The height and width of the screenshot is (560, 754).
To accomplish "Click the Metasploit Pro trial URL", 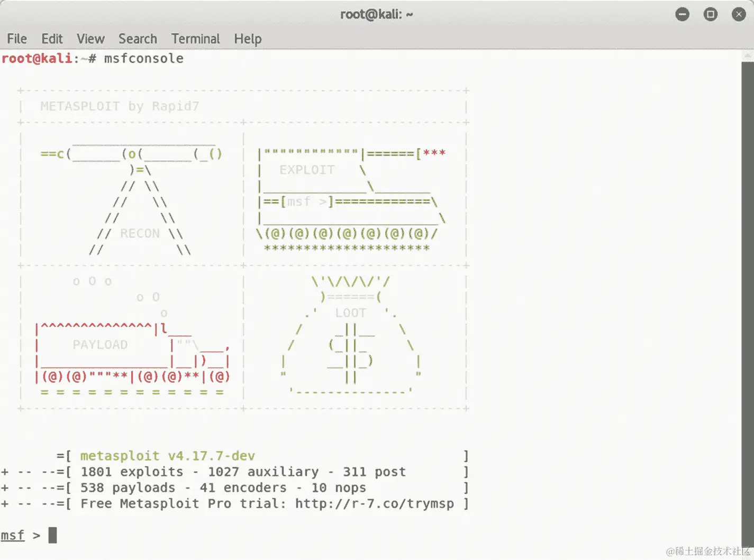I will tap(376, 503).
